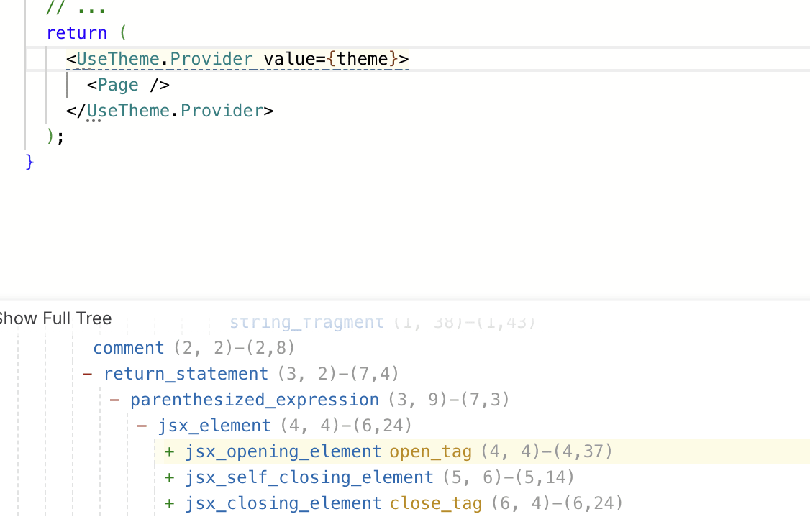Image resolution: width=810 pixels, height=532 pixels.
Task: Expand the jsx_closing_element close_tag node
Action: pyautogui.click(x=169, y=503)
